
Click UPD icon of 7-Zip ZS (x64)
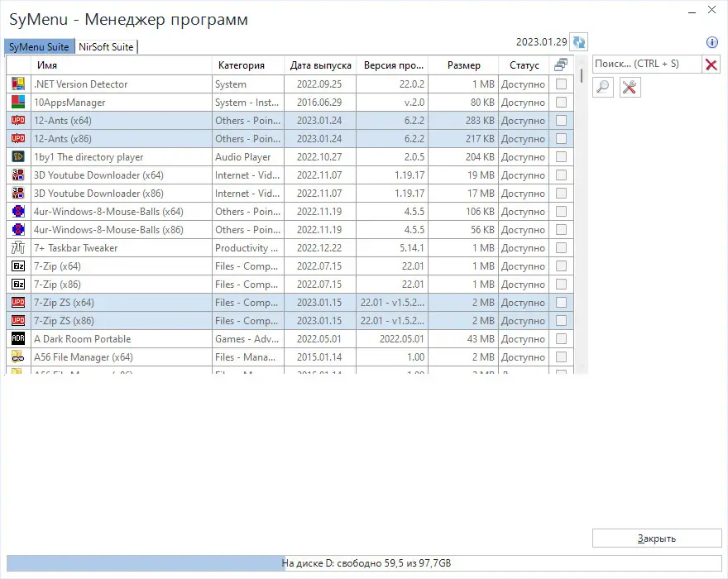click(x=18, y=302)
